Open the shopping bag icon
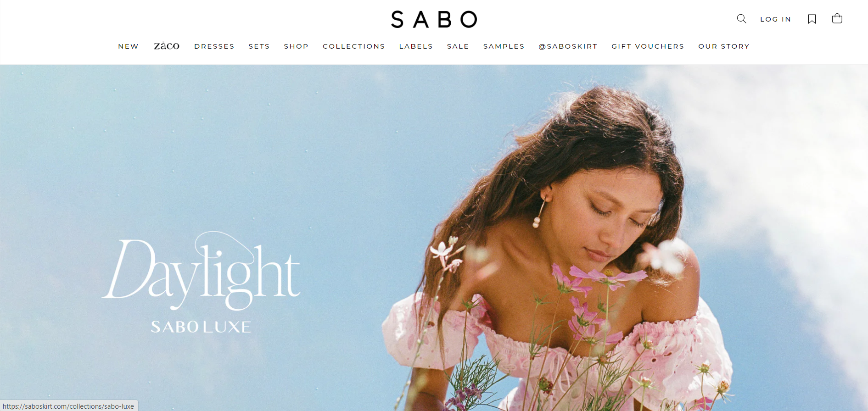The width and height of the screenshot is (868, 411). click(x=837, y=18)
